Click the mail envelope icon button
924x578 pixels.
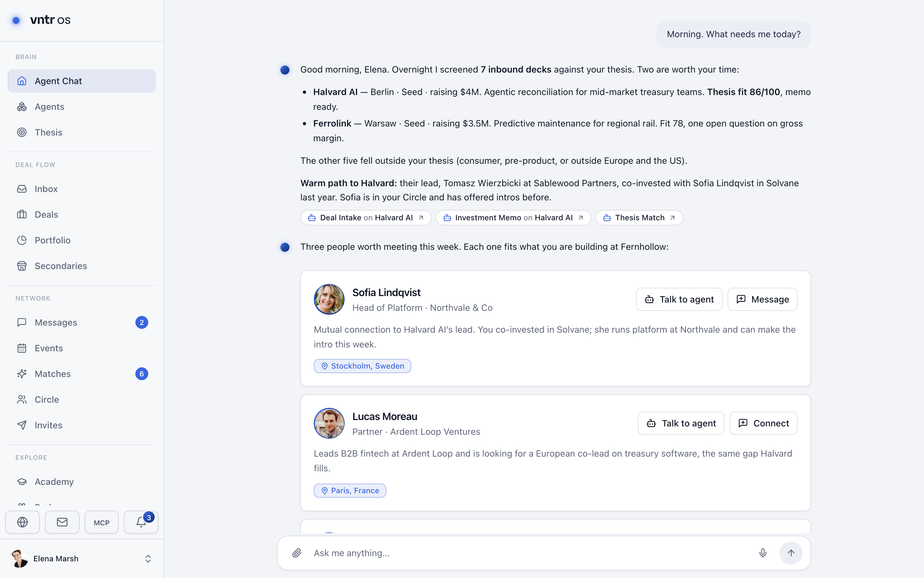tap(62, 522)
